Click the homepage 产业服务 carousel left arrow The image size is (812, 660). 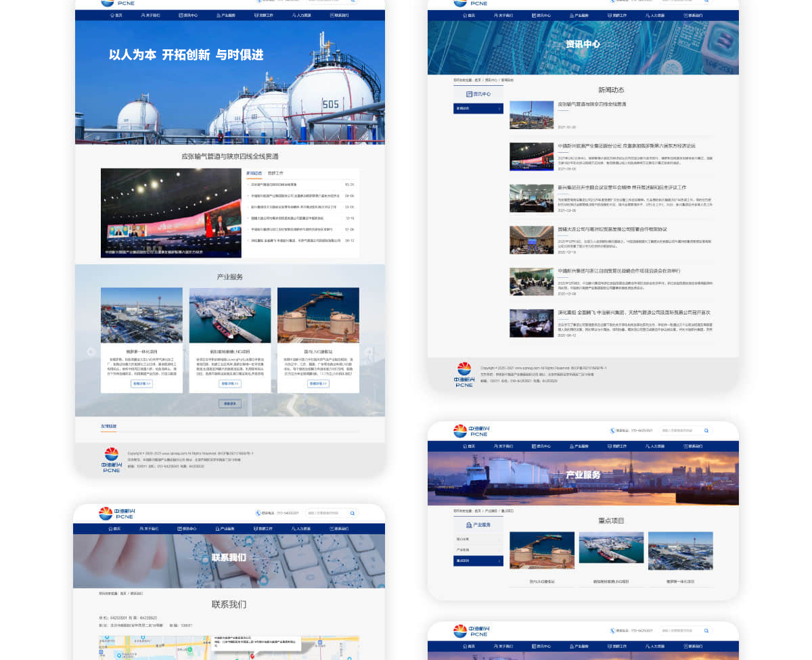click(91, 352)
